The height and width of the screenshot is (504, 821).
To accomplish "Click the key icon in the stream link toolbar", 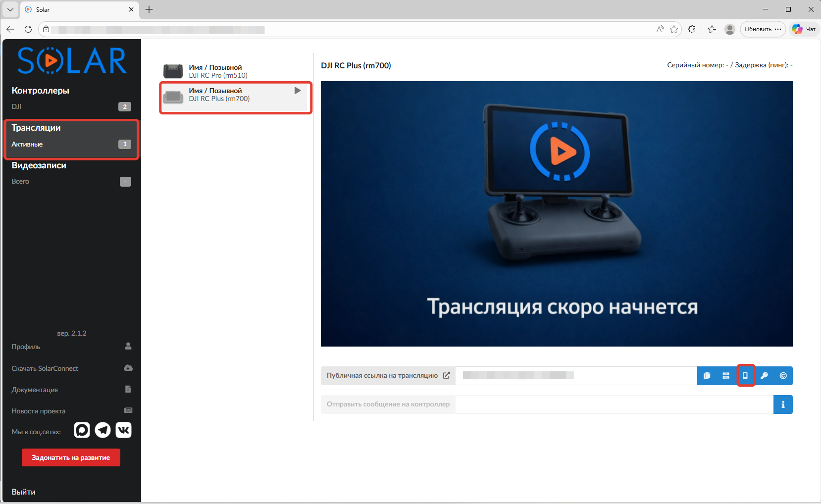I will point(764,376).
